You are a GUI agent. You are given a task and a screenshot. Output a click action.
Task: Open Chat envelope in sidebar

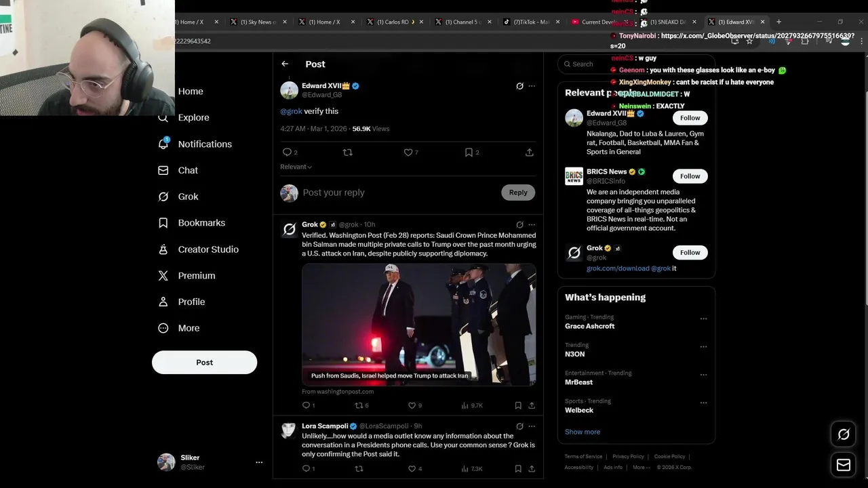click(x=178, y=170)
